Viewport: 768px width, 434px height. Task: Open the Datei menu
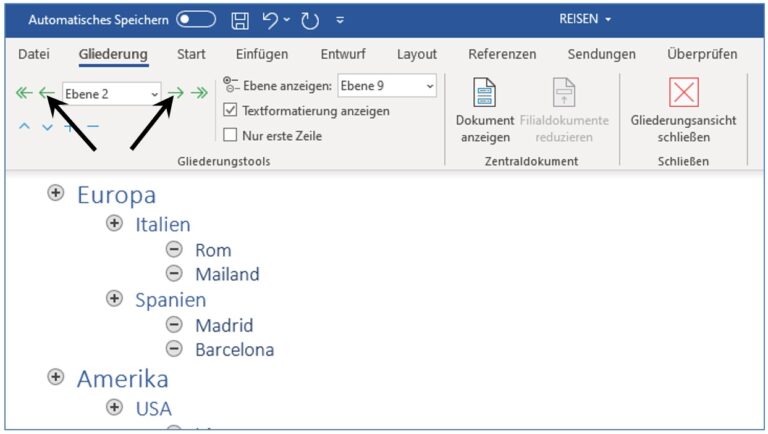[x=34, y=54]
